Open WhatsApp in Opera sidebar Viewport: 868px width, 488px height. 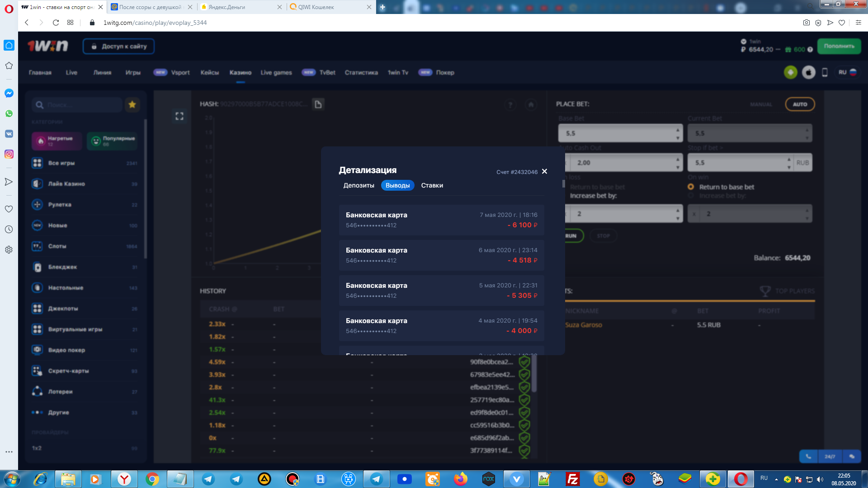tap(9, 113)
